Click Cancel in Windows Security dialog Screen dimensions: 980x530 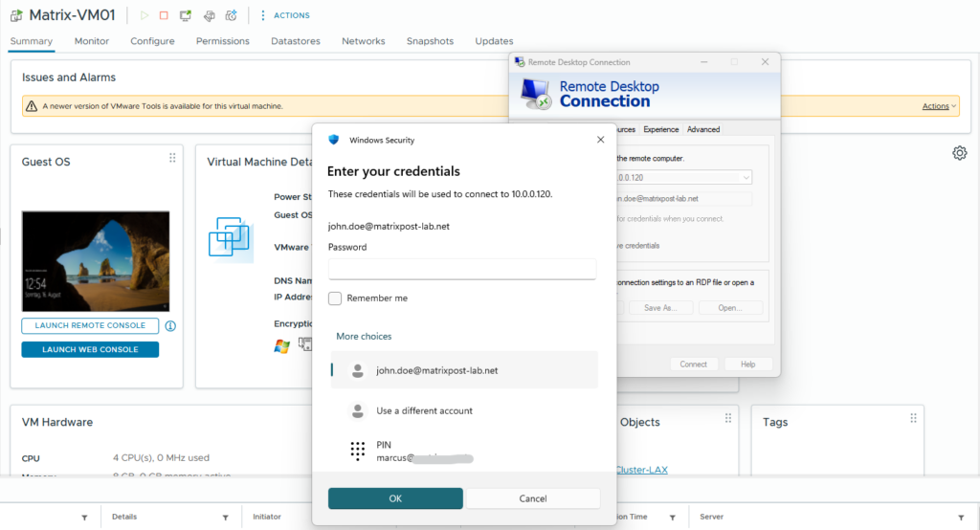(x=533, y=498)
